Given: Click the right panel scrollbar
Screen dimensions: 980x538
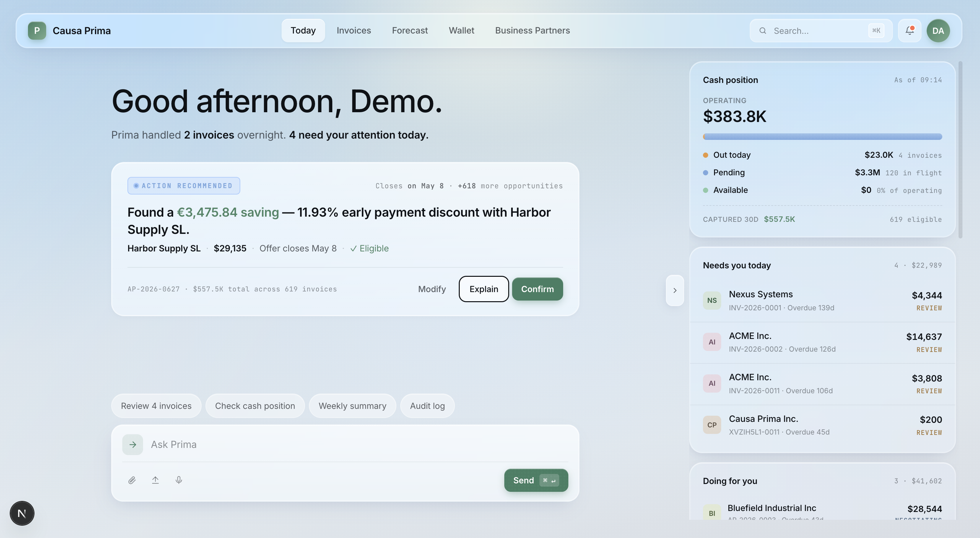Looking at the screenshot, I should 960,150.
